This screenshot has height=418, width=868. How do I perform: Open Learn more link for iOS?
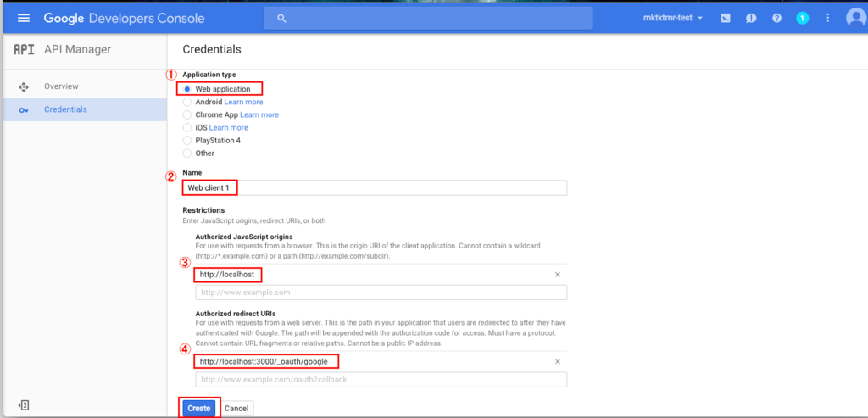(x=229, y=127)
